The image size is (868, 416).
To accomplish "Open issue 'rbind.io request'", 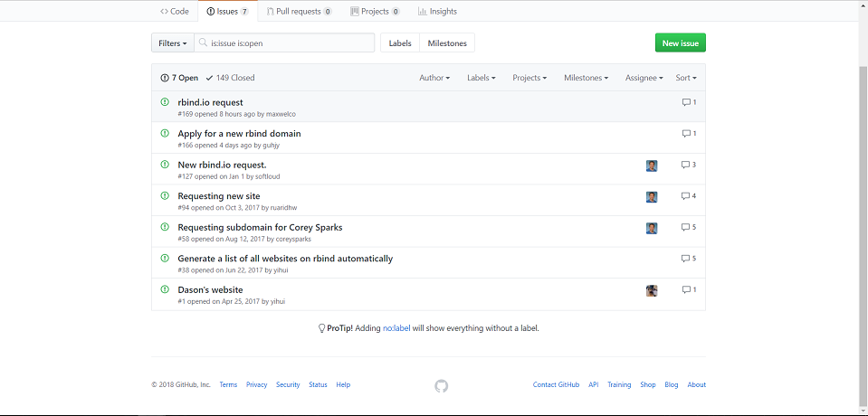I will 210,102.
